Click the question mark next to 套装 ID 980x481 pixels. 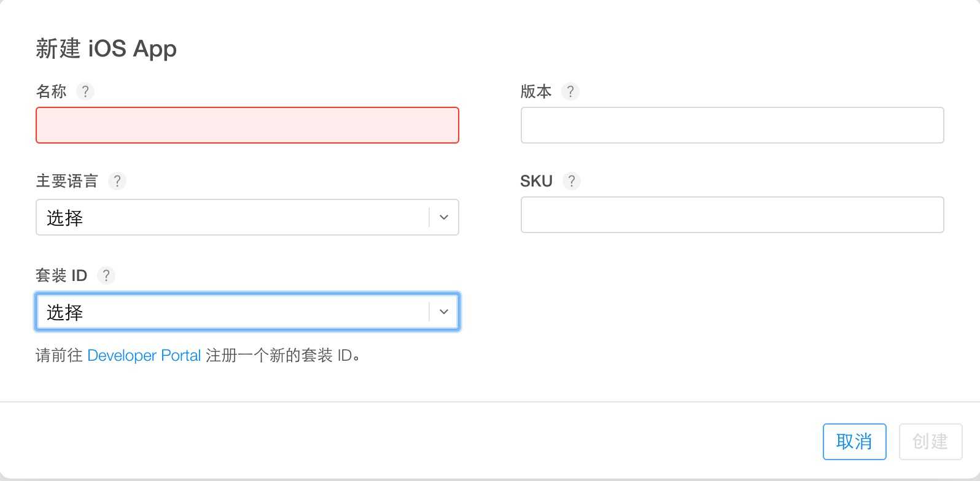click(x=106, y=275)
